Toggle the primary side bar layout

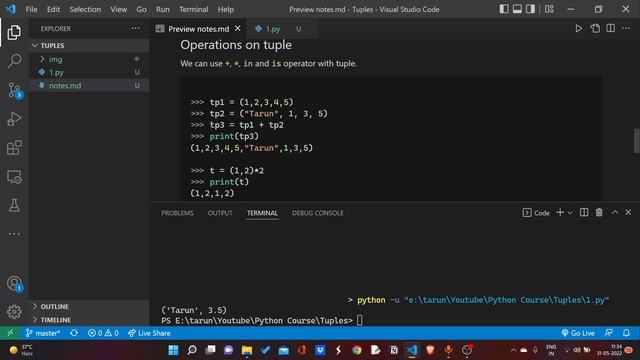click(x=504, y=9)
